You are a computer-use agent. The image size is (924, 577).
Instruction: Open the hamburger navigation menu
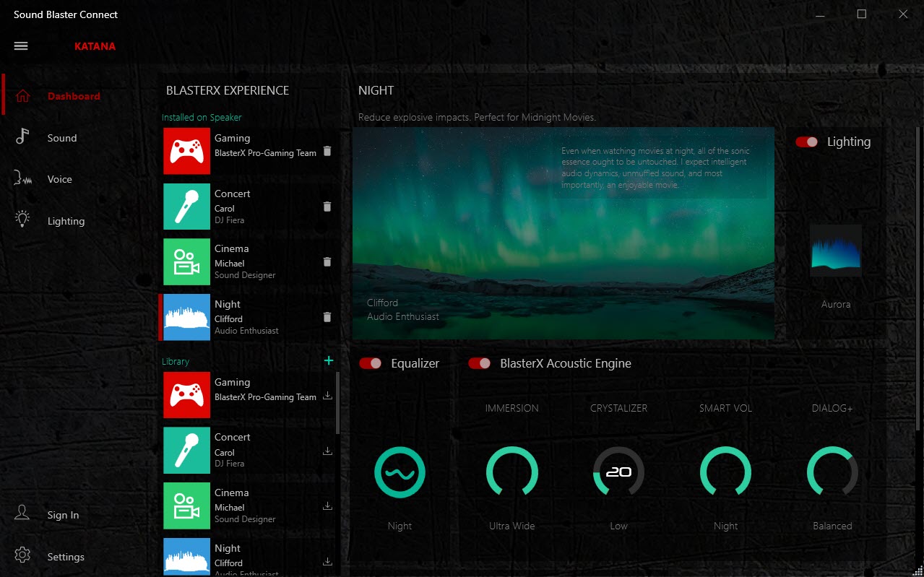click(21, 46)
